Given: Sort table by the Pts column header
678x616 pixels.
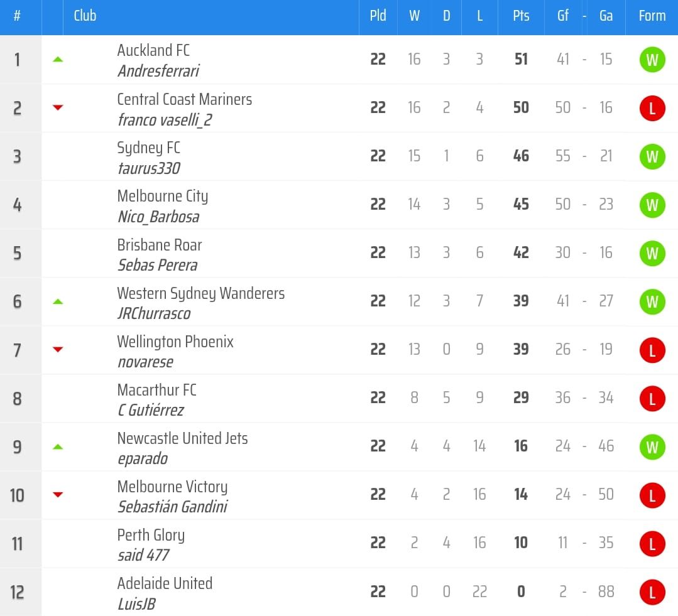Looking at the screenshot, I should coord(521,16).
